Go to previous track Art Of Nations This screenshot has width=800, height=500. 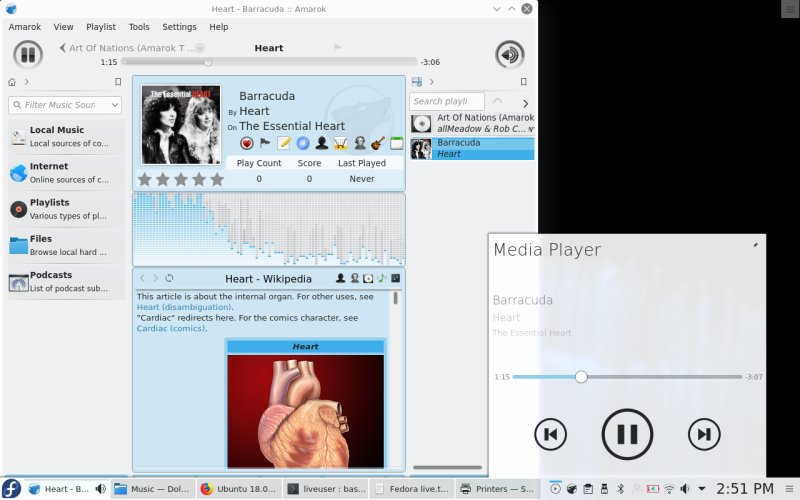coord(130,48)
